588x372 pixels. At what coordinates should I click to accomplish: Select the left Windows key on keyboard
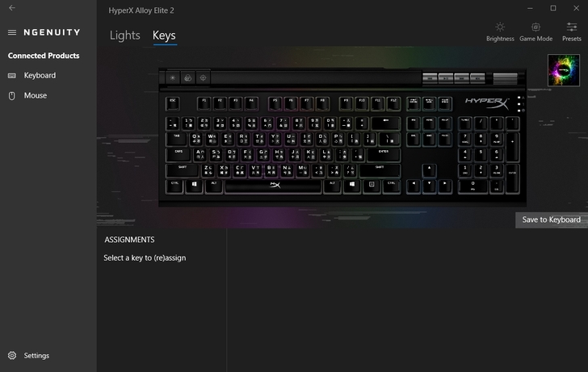pyautogui.click(x=194, y=186)
